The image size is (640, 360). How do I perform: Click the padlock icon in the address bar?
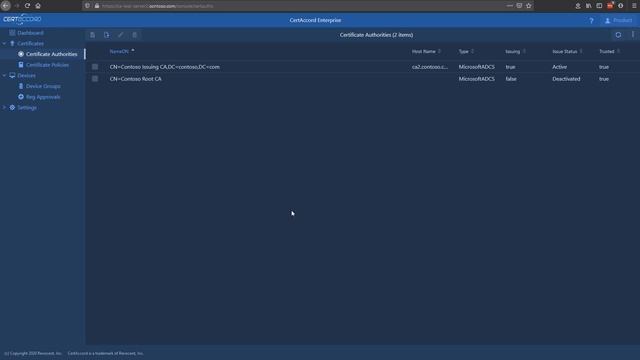click(x=97, y=6)
